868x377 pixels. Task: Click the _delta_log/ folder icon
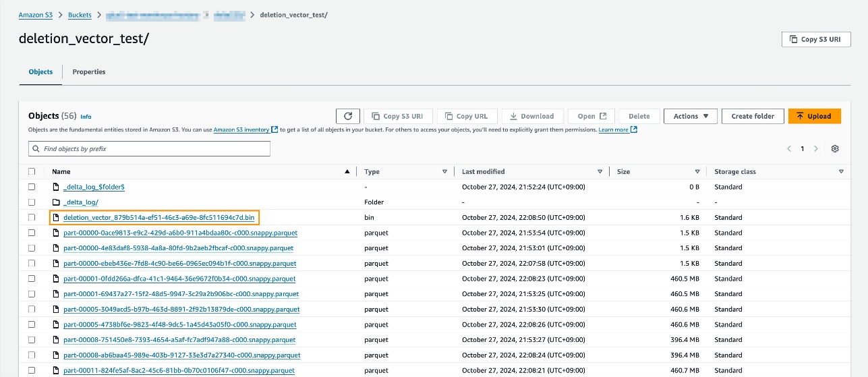(x=57, y=202)
